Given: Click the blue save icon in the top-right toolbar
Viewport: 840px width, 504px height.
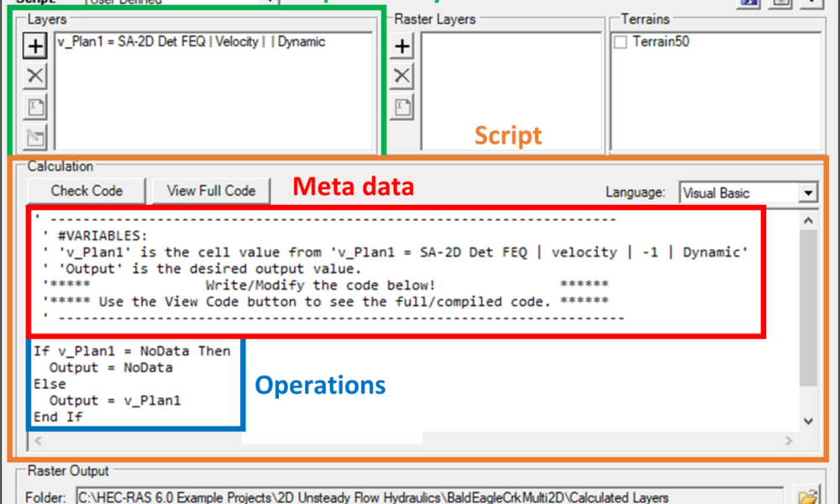Looking at the screenshot, I should click(748, 4).
